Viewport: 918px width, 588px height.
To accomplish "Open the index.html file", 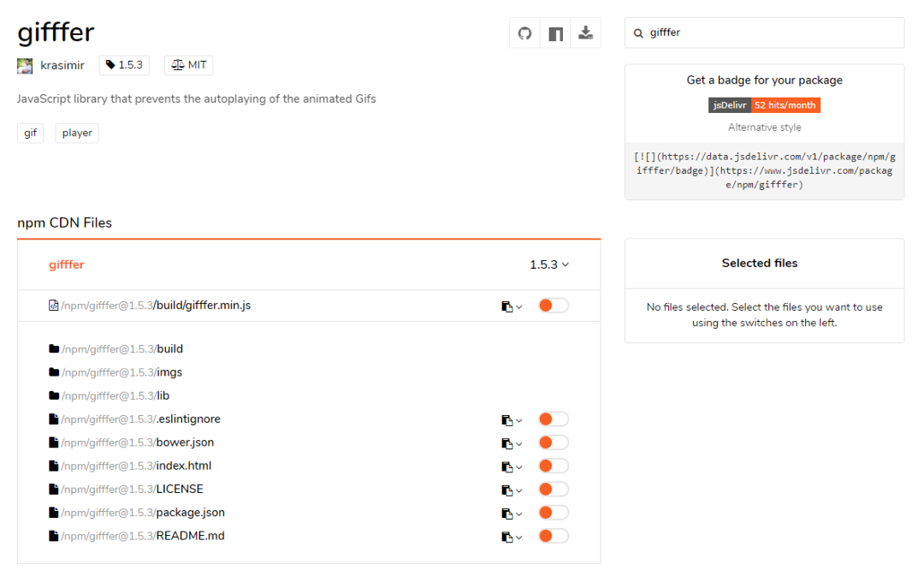I will coord(136,466).
